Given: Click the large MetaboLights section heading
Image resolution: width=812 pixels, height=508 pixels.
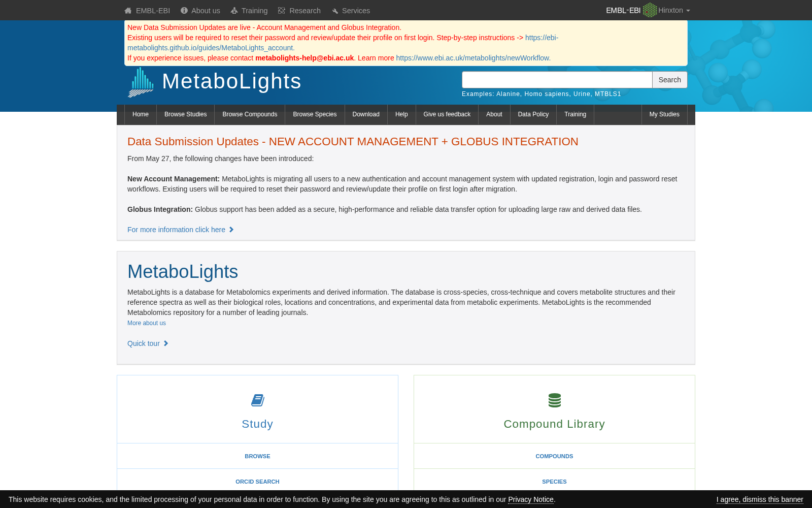Looking at the screenshot, I should 183,272.
